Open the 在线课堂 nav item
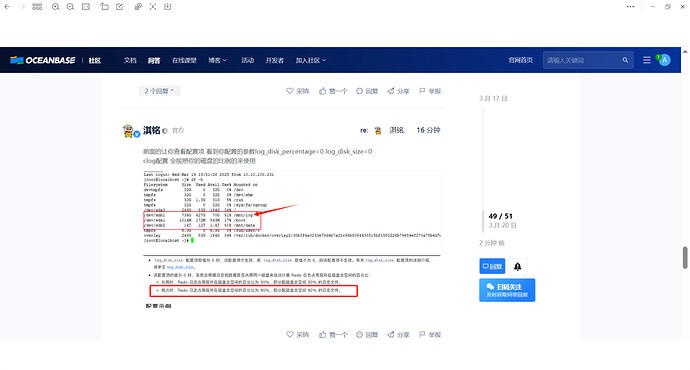 [184, 60]
